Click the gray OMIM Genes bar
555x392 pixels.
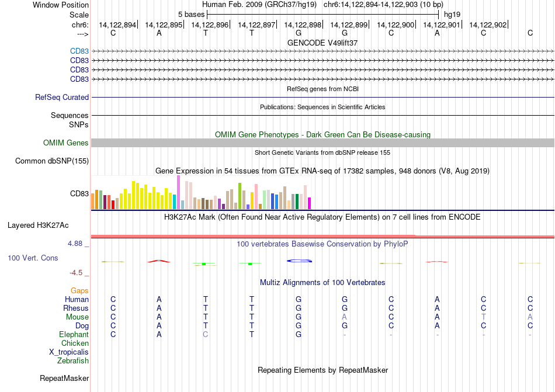point(322,143)
